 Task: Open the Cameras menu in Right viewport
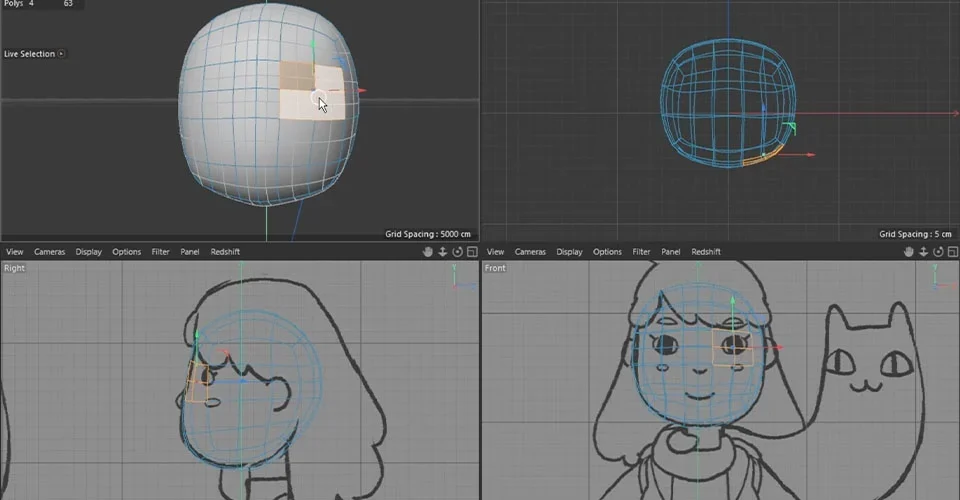click(50, 252)
